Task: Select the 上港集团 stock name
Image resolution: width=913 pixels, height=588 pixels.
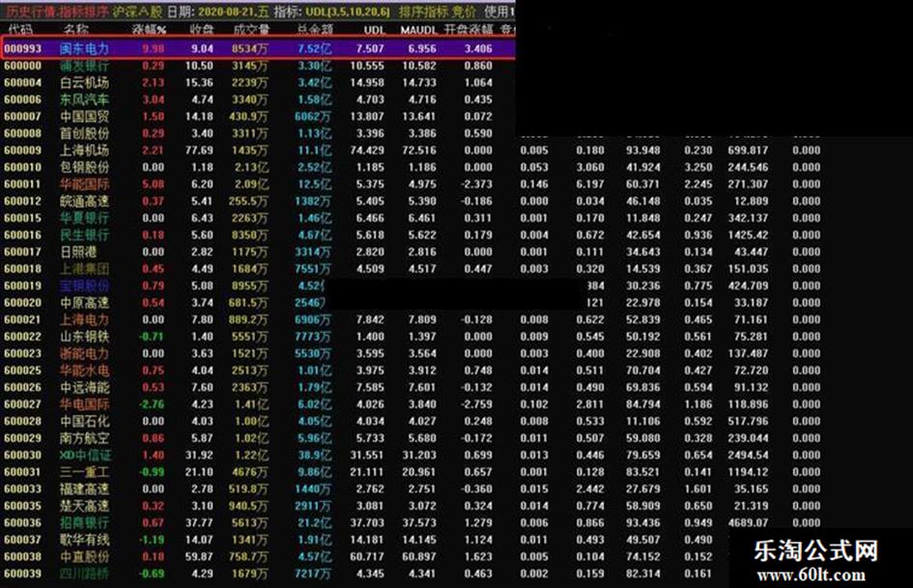Action: click(x=84, y=268)
